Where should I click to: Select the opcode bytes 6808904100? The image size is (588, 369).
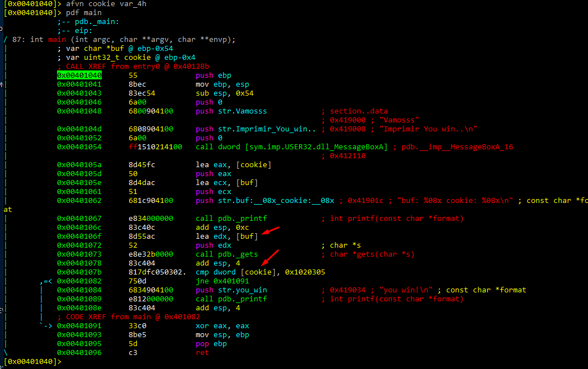[151, 129]
